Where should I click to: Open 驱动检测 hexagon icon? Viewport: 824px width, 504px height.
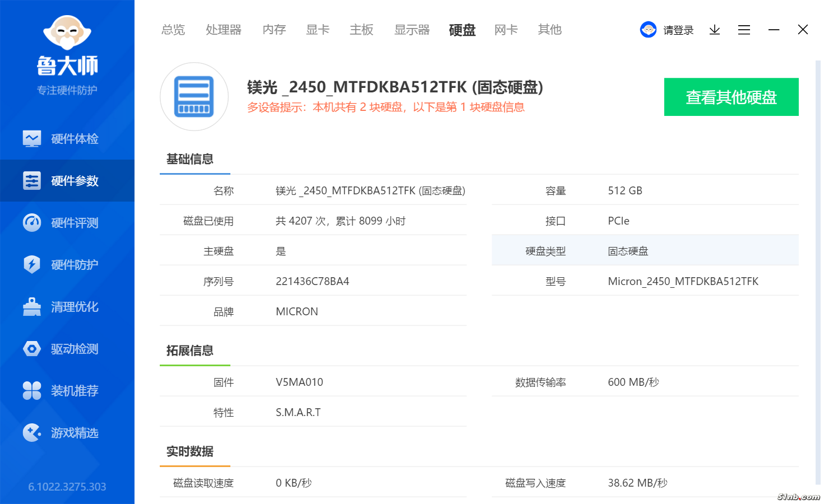[x=32, y=348]
